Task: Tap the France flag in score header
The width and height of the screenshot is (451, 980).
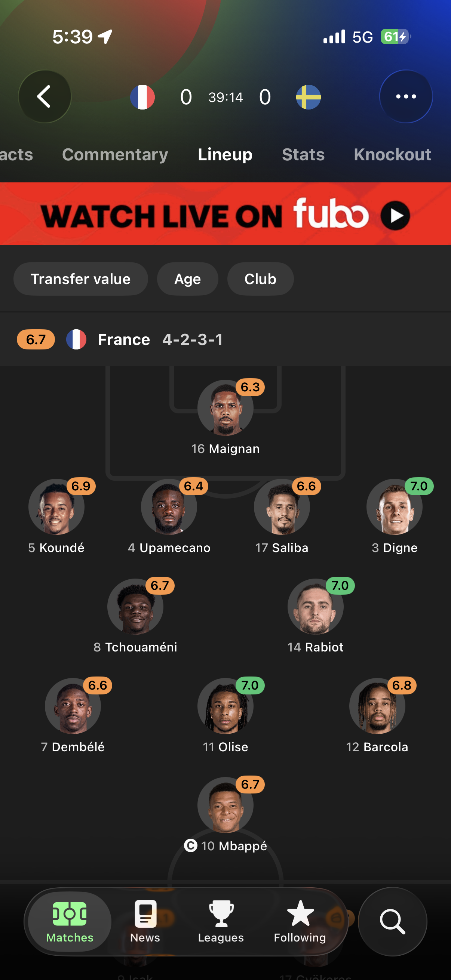Action: [x=142, y=97]
